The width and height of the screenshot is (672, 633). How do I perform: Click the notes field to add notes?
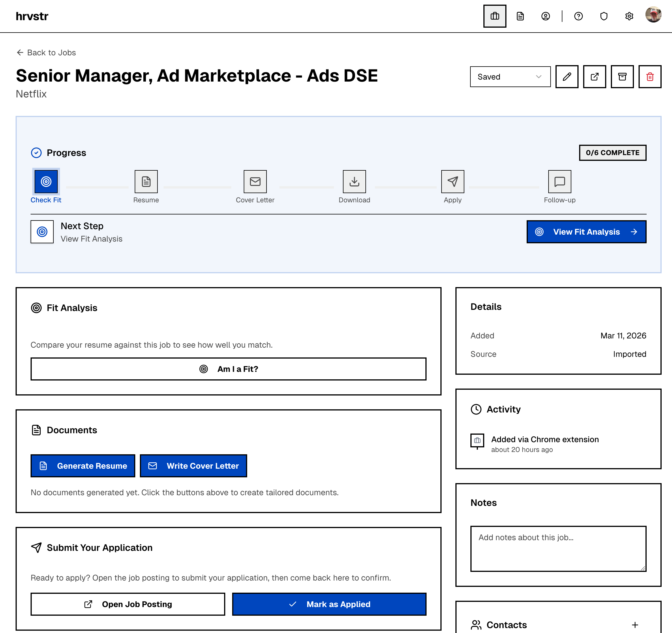click(558, 548)
